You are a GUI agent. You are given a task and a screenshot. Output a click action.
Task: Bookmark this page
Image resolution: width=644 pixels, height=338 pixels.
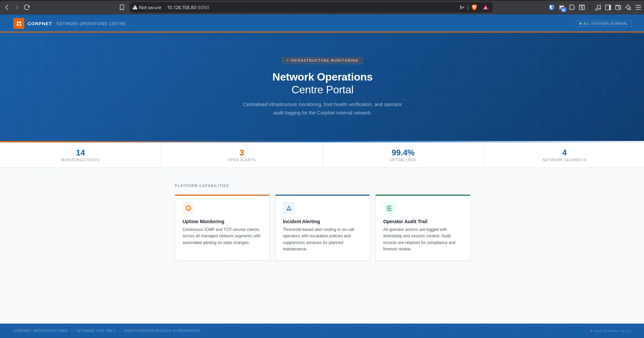pyautogui.click(x=122, y=7)
